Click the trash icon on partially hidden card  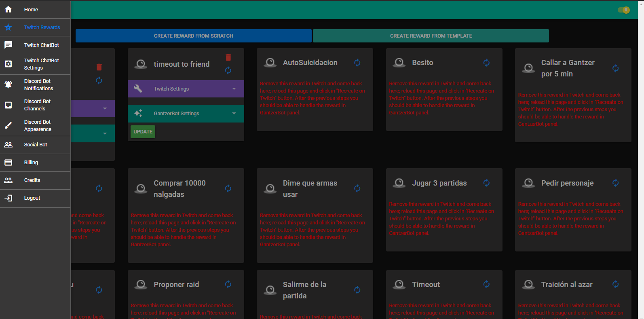99,67
